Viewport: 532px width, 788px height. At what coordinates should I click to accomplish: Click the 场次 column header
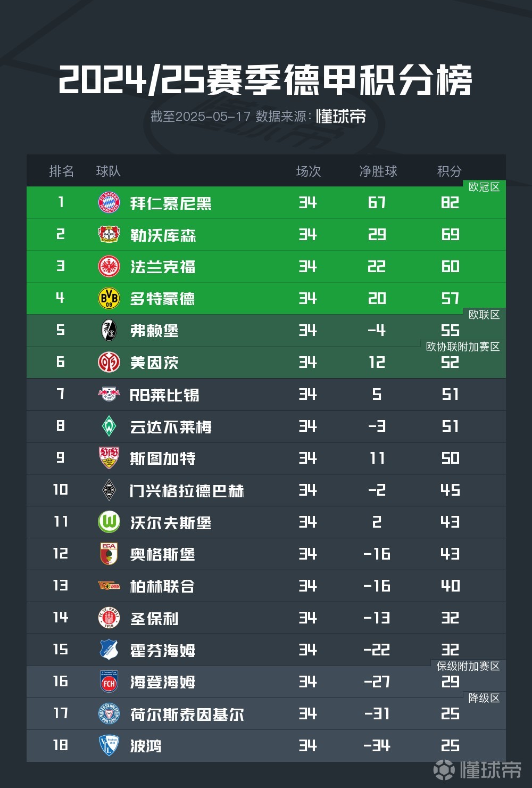point(309,171)
